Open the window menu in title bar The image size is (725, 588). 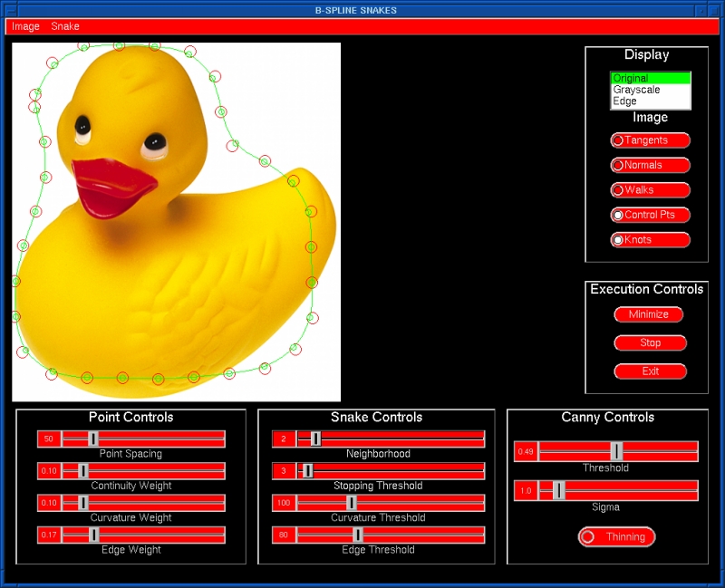pos(10,10)
